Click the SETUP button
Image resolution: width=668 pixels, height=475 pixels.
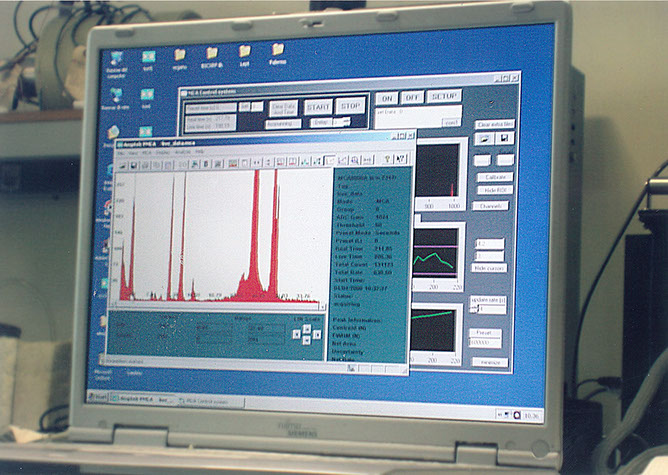tap(443, 98)
